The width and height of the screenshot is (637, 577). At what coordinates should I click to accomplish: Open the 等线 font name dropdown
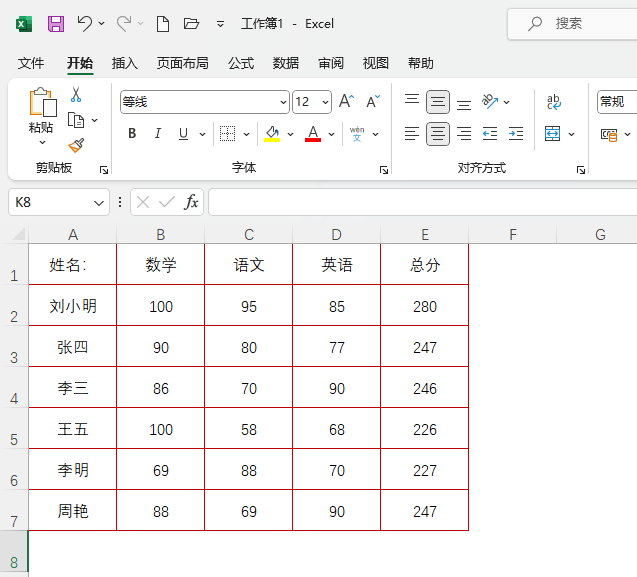(284, 102)
